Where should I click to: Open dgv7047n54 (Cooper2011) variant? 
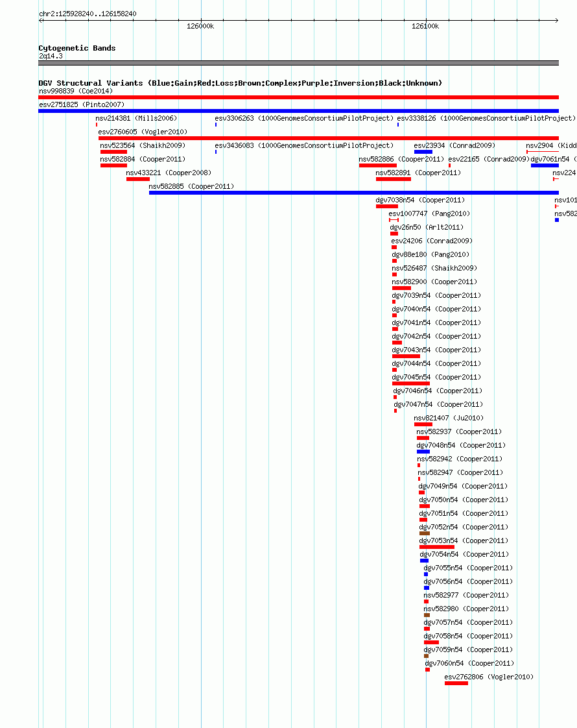(x=438, y=404)
